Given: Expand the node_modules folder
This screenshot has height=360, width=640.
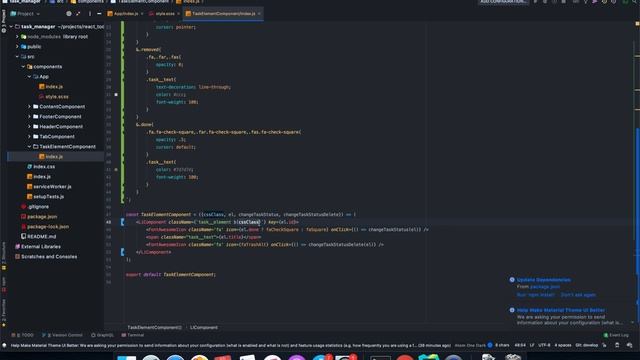Looking at the screenshot, I should point(17,36).
